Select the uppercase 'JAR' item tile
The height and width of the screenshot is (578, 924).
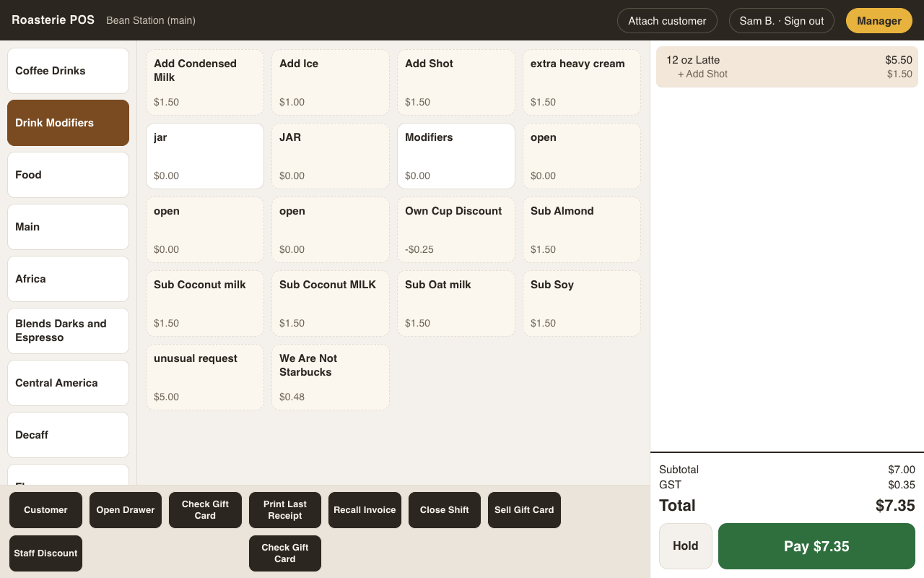click(331, 156)
